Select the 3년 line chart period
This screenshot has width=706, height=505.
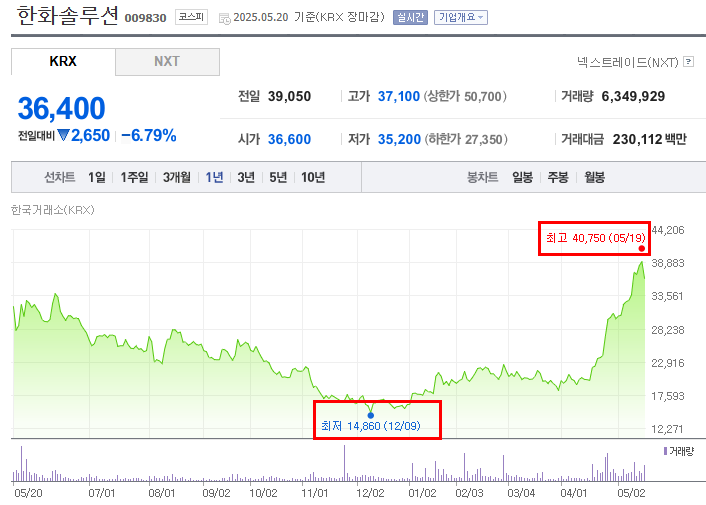click(x=246, y=177)
